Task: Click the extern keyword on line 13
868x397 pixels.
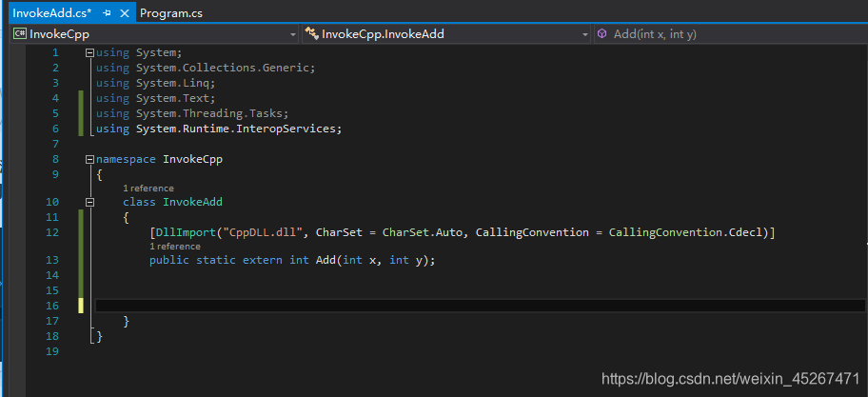Action: pyautogui.click(x=263, y=260)
